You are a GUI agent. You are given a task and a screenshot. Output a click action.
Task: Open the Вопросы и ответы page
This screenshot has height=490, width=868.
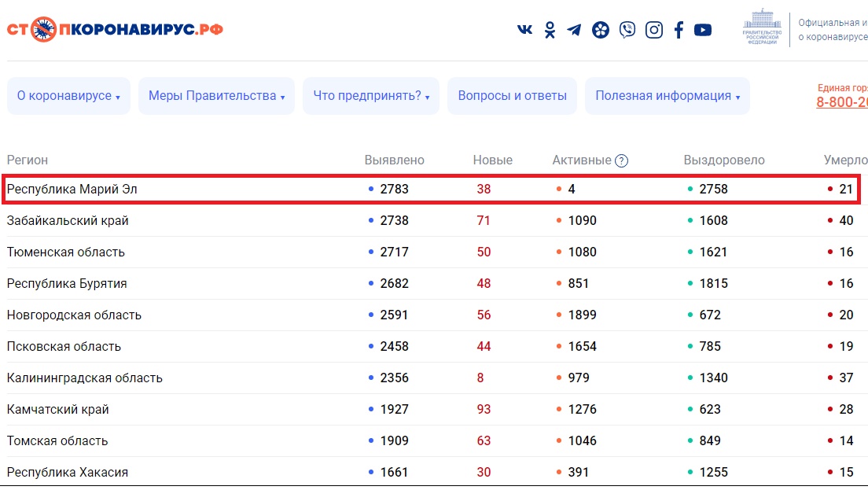pos(512,96)
